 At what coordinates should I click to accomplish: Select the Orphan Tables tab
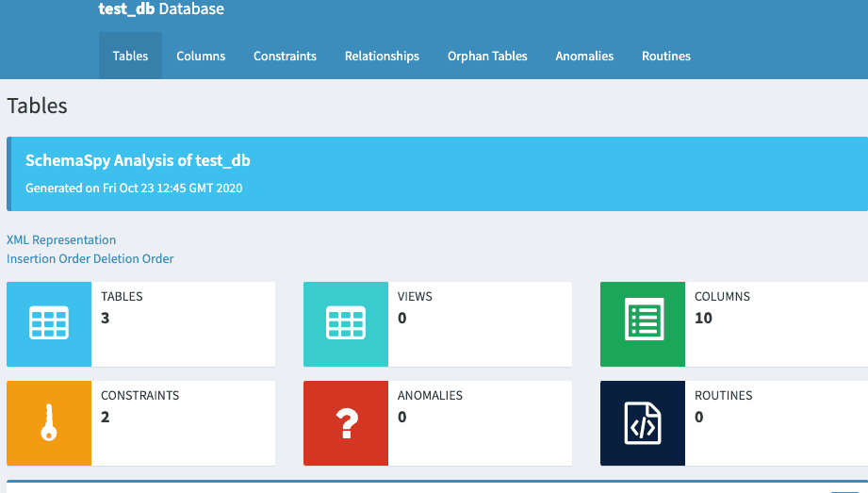(487, 56)
